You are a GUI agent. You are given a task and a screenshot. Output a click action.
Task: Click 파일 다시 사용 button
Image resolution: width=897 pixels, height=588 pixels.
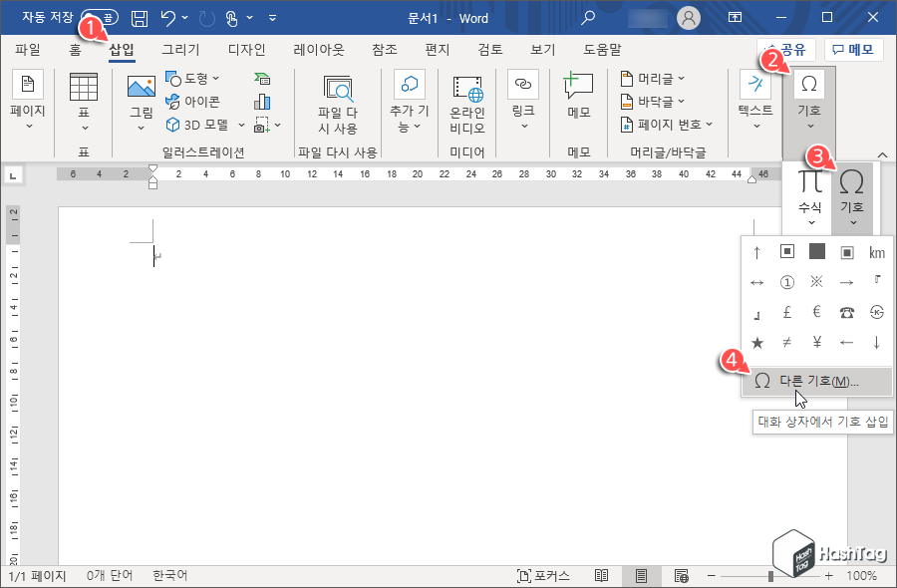coord(338,104)
